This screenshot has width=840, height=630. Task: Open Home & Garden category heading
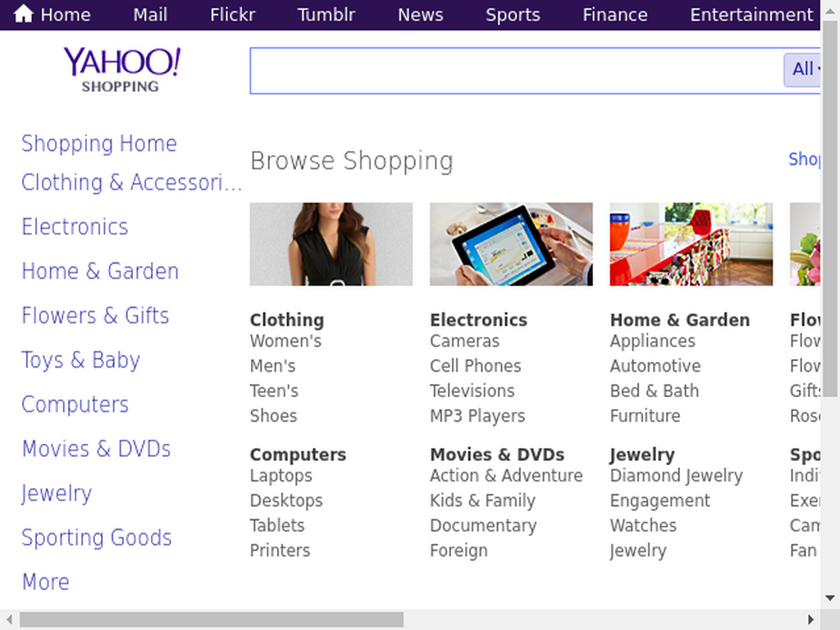click(x=680, y=320)
